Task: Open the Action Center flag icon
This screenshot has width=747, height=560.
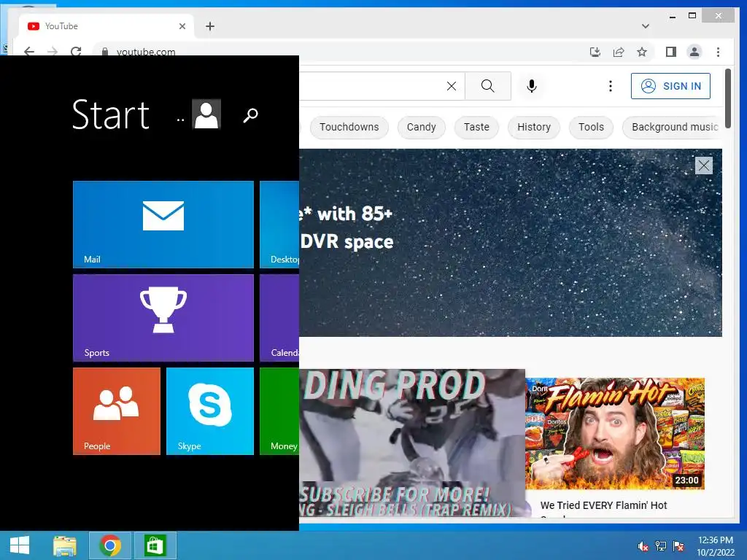Action: [x=678, y=546]
